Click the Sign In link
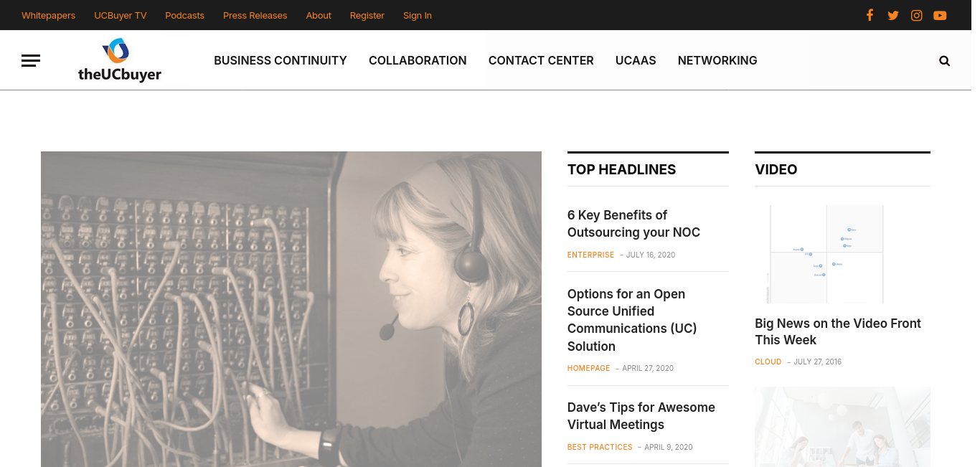 coord(418,15)
